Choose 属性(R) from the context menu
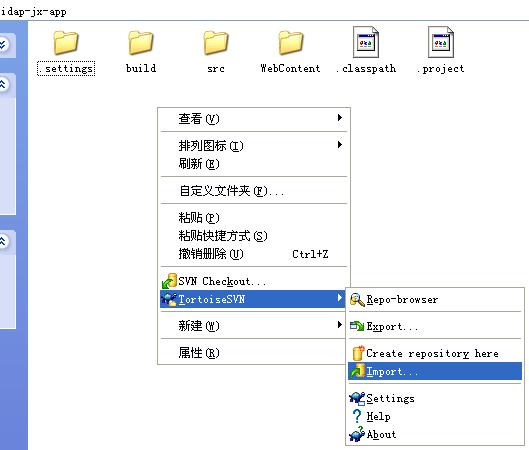 (x=254, y=353)
